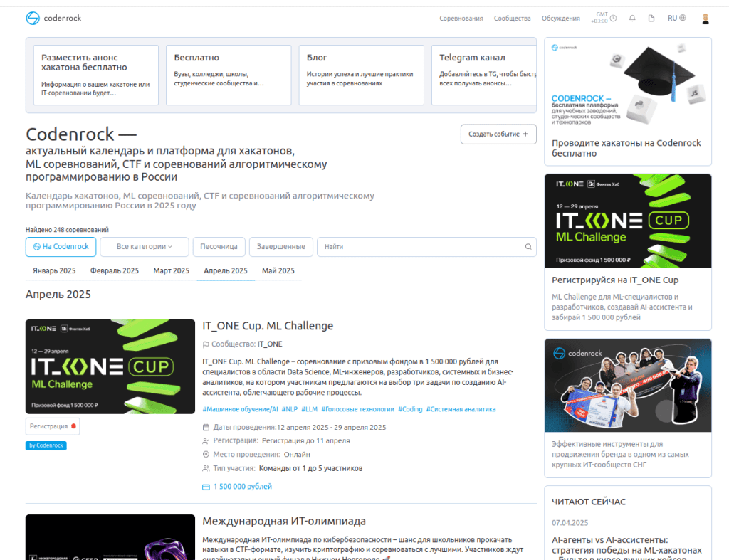Image resolution: width=729 pixels, height=560 pixels.
Task: Open the IT_ONE community link
Action: pos(270,344)
